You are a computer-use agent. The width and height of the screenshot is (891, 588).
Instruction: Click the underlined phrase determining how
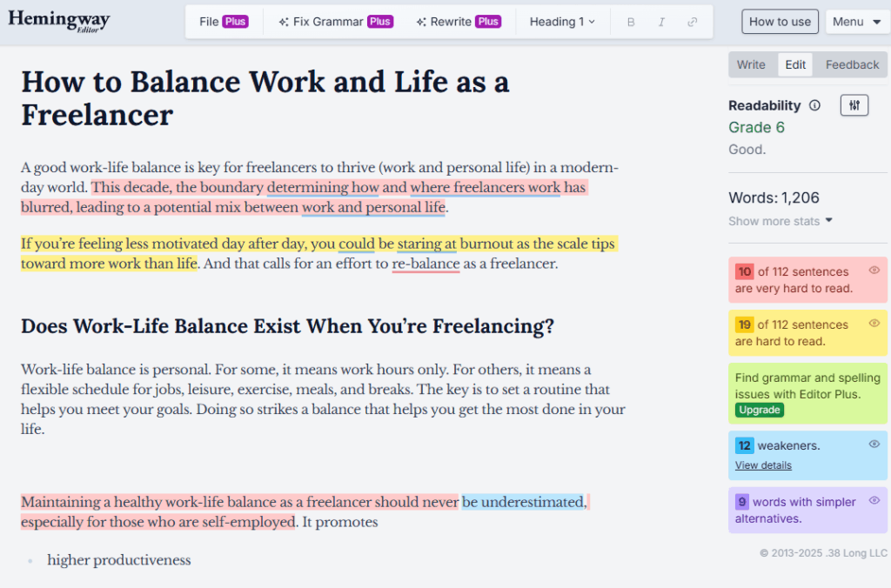tap(323, 188)
